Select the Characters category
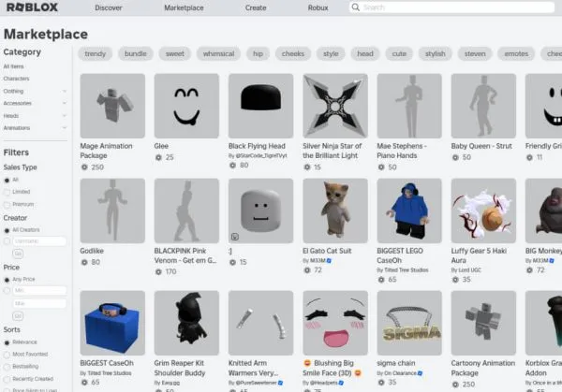The image size is (562, 392). tap(17, 79)
